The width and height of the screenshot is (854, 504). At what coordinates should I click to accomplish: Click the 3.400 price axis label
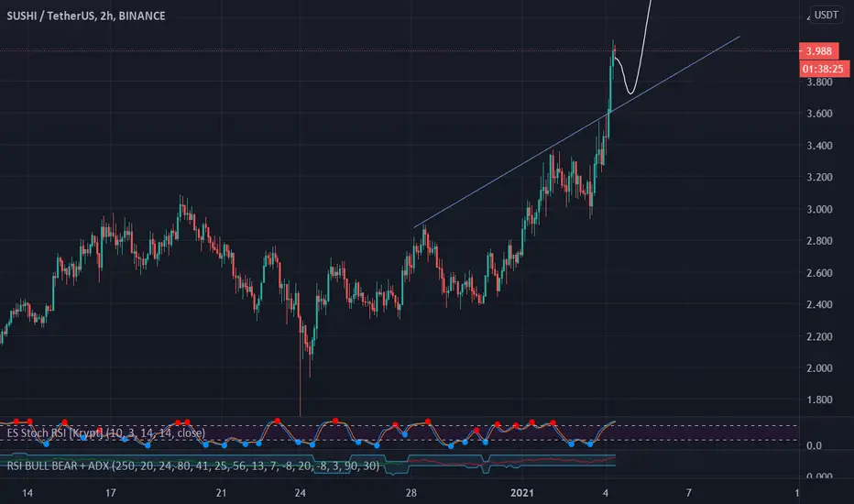coord(819,146)
